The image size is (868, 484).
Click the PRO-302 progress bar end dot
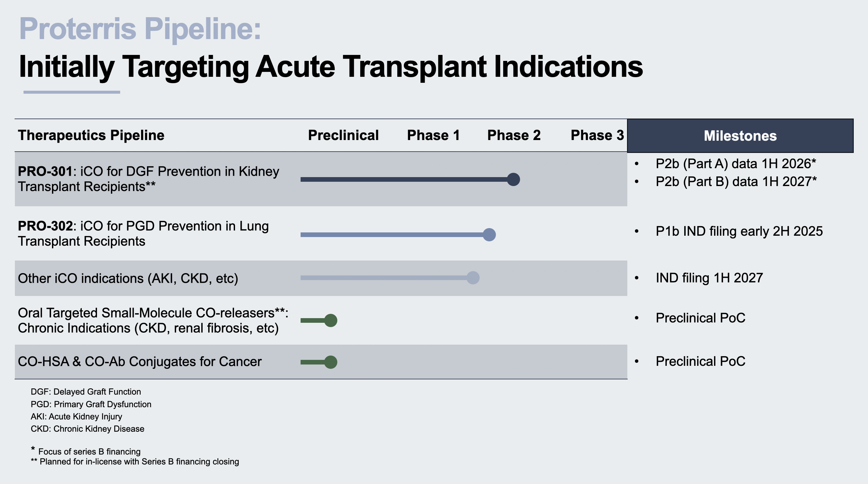489,235
